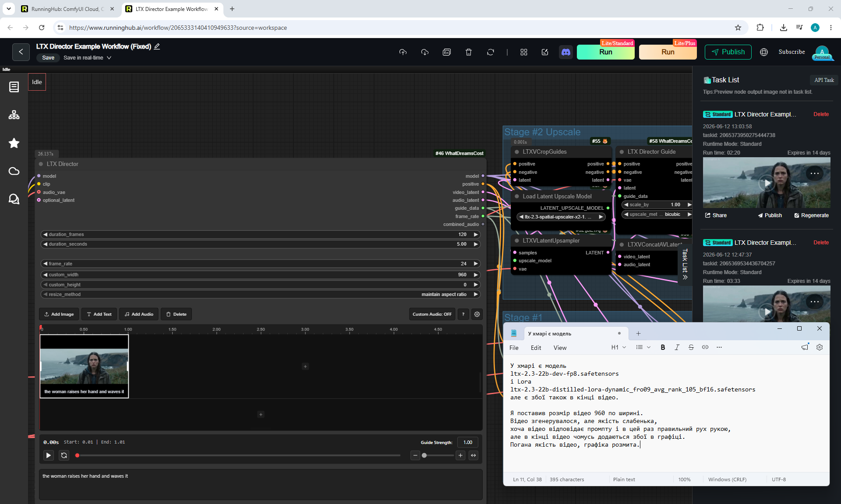Viewport: 841px width, 504px height.
Task: Open the View menu in Notepad
Action: point(560,348)
